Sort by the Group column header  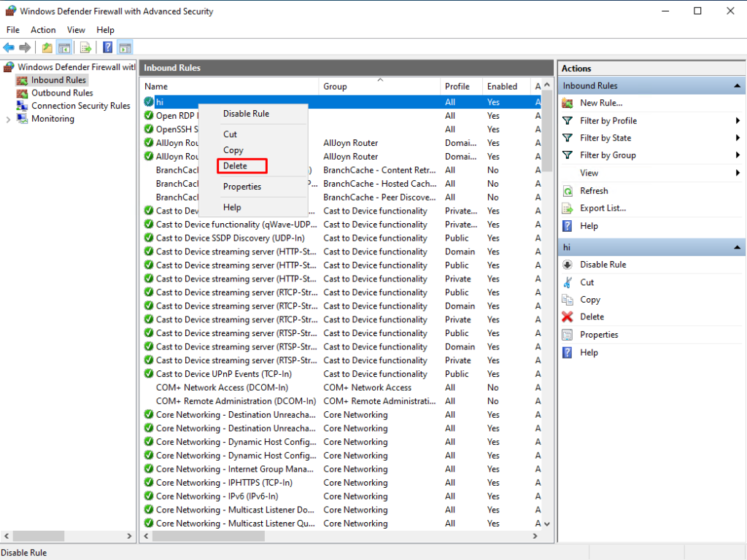(379, 86)
